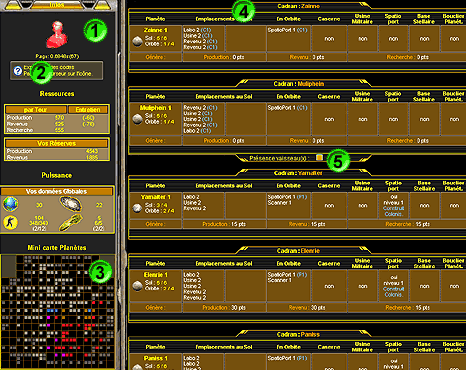Viewport: 466px width, 370px height.
Task: Click the Elenrie 1 planet image
Action: [x=137, y=286]
